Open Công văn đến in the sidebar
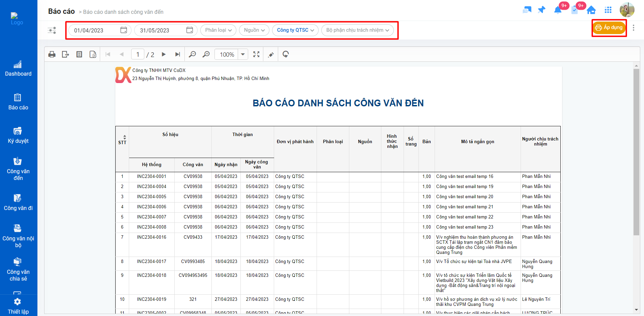Image resolution: width=644 pixels, height=316 pixels. 18,169
